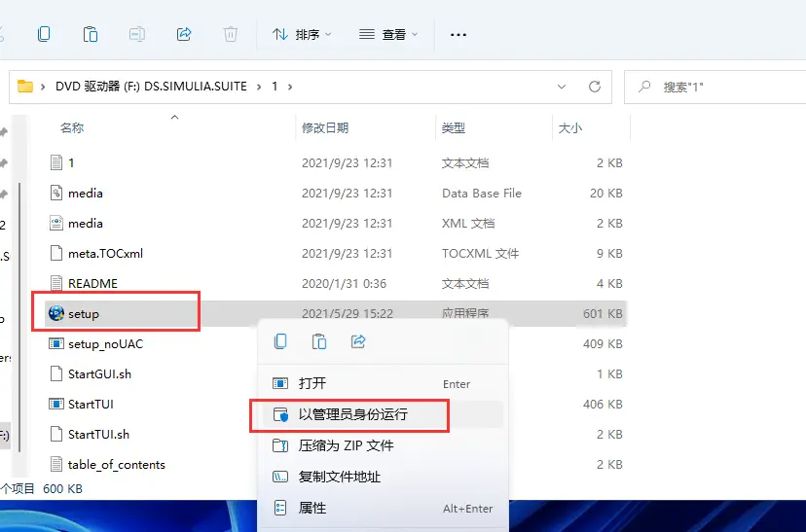Click the 2020/1/31 0:36 date of README
The width and height of the screenshot is (806, 532).
pos(344,283)
